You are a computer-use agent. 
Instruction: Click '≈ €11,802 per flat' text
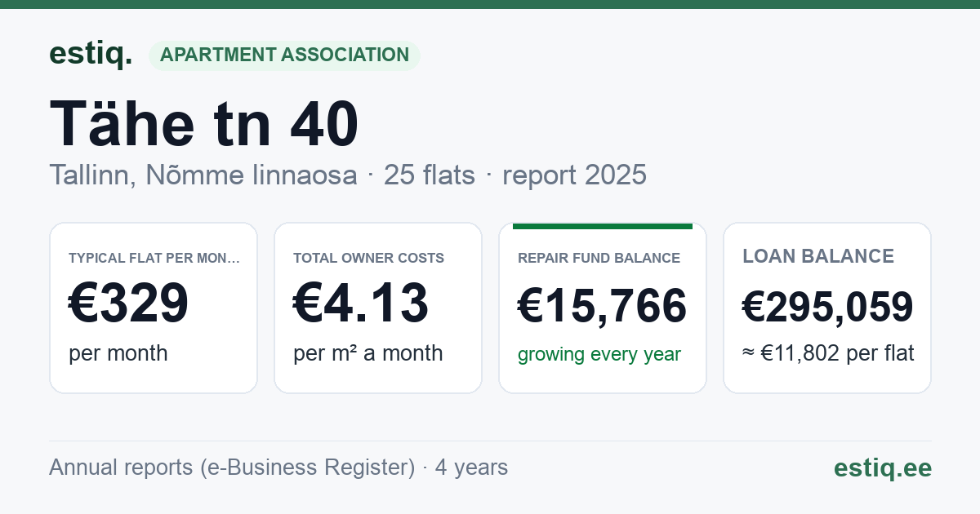coord(828,353)
